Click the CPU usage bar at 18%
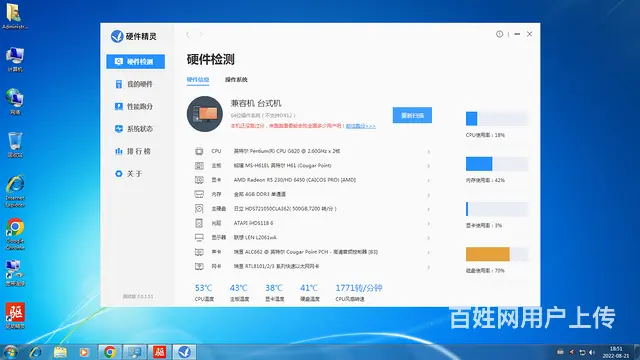The width and height of the screenshot is (640, 360). 497,119
